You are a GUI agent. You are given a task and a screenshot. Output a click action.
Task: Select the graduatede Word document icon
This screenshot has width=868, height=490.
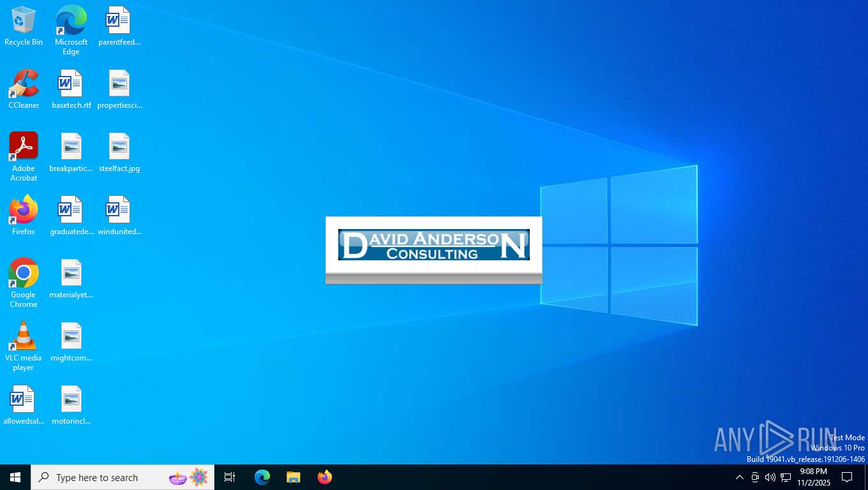(71, 216)
